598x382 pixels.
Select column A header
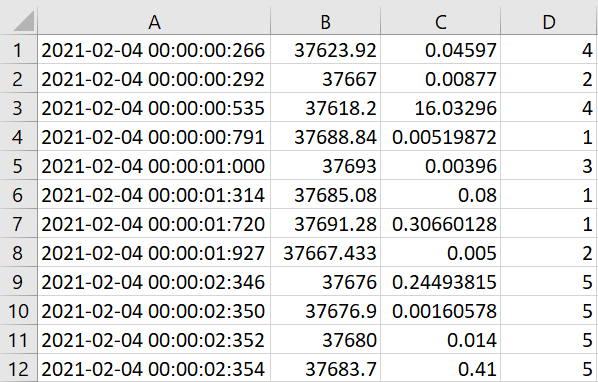pos(154,20)
